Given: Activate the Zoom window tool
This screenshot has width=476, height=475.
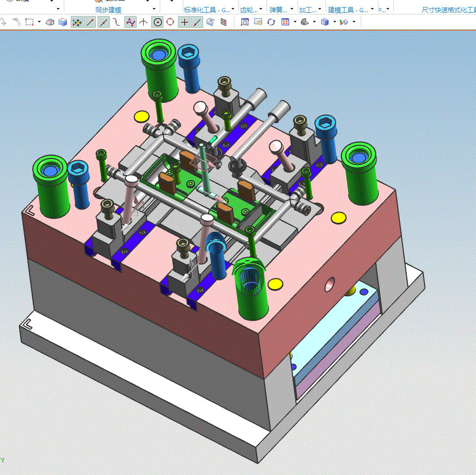Looking at the screenshot, I should click(245, 22).
